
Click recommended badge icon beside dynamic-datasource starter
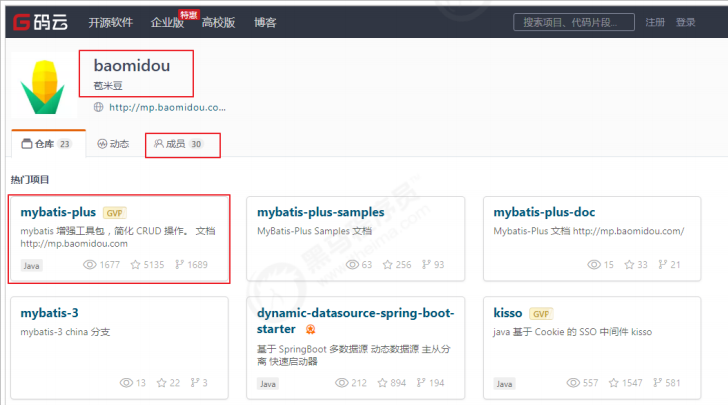pos(311,329)
